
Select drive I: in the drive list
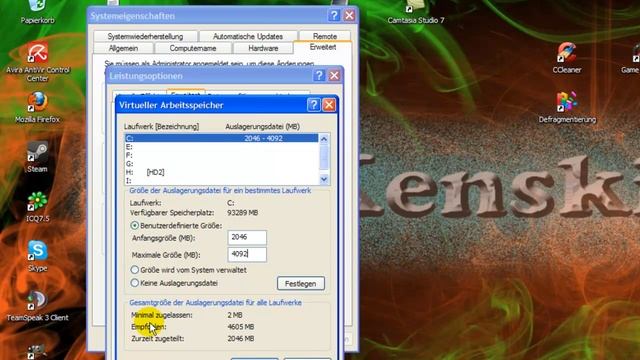point(221,180)
